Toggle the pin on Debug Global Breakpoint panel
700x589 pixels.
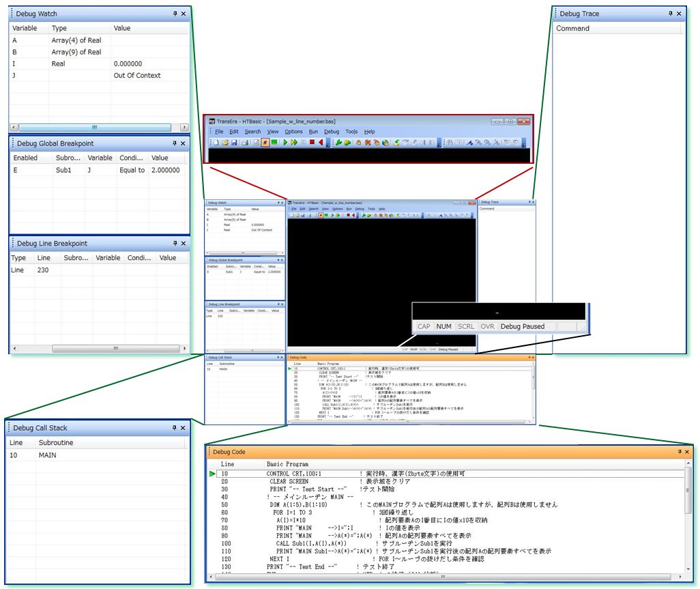(x=175, y=143)
